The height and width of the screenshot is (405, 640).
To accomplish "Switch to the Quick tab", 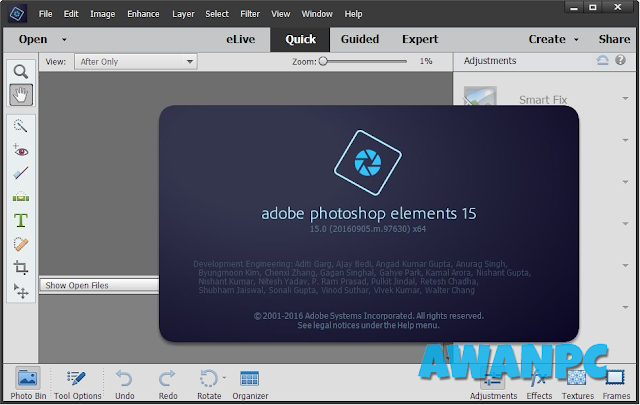I will 300,39.
